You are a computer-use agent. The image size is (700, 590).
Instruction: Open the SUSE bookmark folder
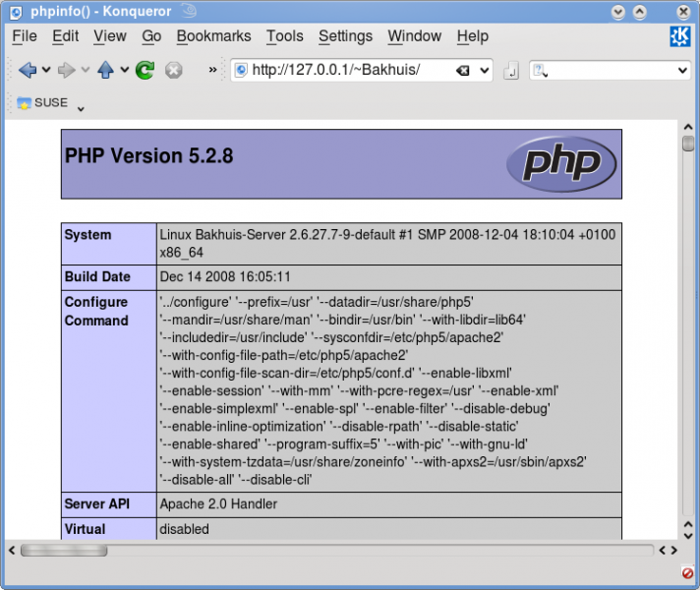pos(42,102)
